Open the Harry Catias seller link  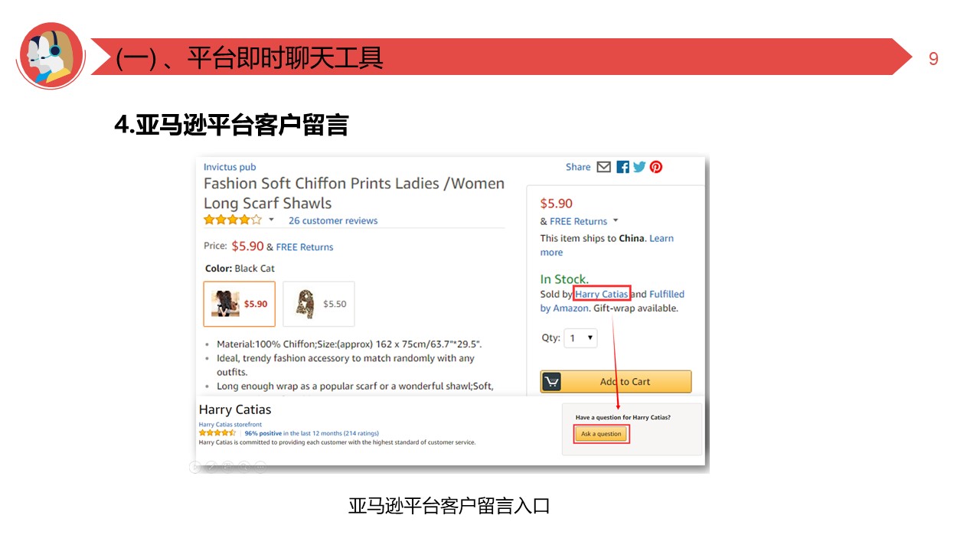pos(602,294)
